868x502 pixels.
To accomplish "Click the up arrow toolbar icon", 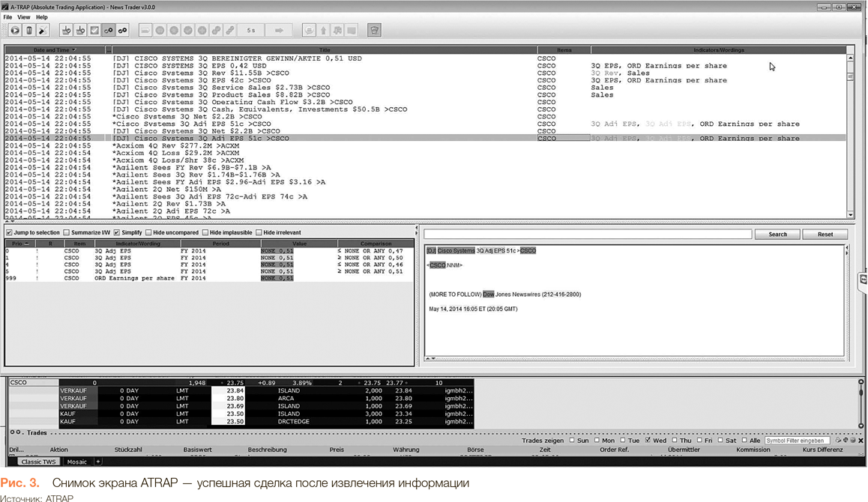I will [x=323, y=31].
